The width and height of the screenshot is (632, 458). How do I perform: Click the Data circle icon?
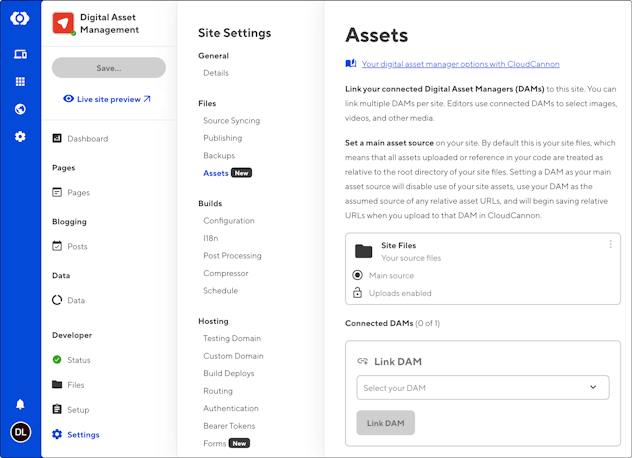(x=57, y=300)
